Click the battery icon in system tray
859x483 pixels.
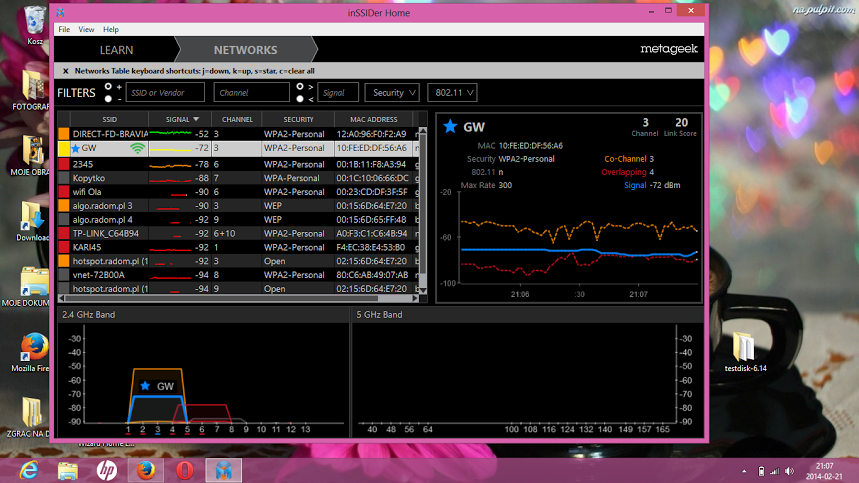pos(761,471)
